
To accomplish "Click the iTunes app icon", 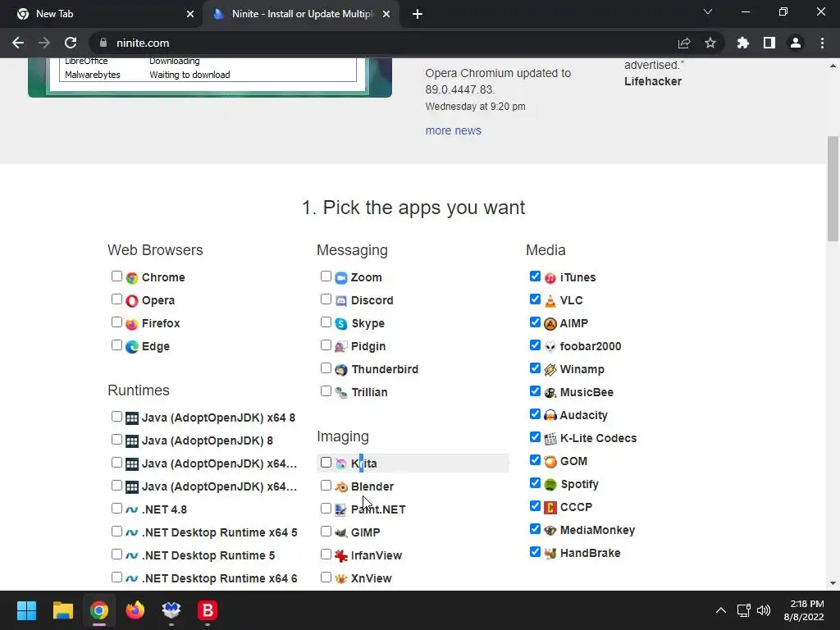I will (550, 277).
